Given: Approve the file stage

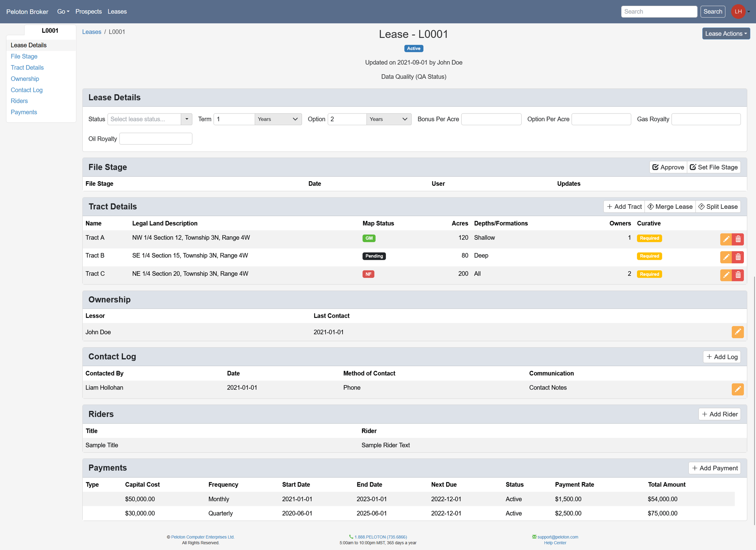Looking at the screenshot, I should point(668,167).
